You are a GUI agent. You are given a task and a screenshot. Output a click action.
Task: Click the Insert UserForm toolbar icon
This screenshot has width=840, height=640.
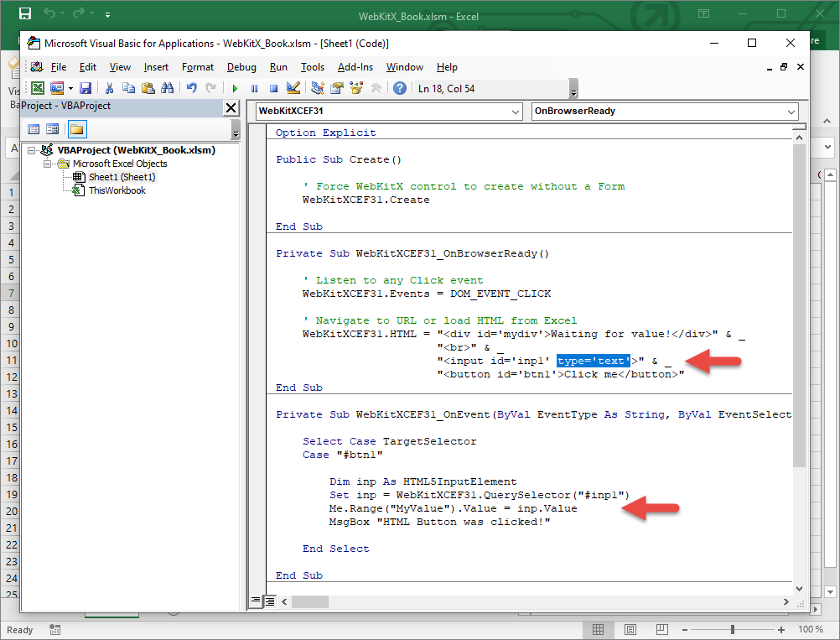pyautogui.click(x=57, y=88)
